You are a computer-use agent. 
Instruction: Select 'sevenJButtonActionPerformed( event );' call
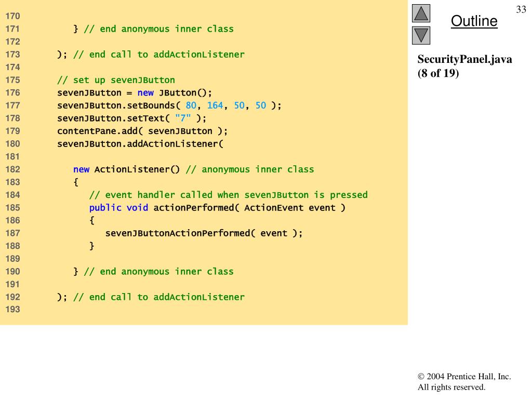[x=204, y=233]
